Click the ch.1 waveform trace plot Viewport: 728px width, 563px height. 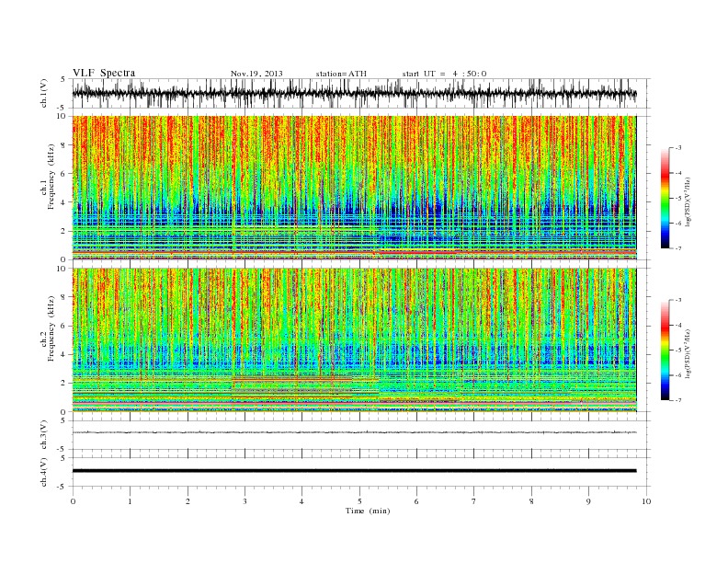point(354,93)
